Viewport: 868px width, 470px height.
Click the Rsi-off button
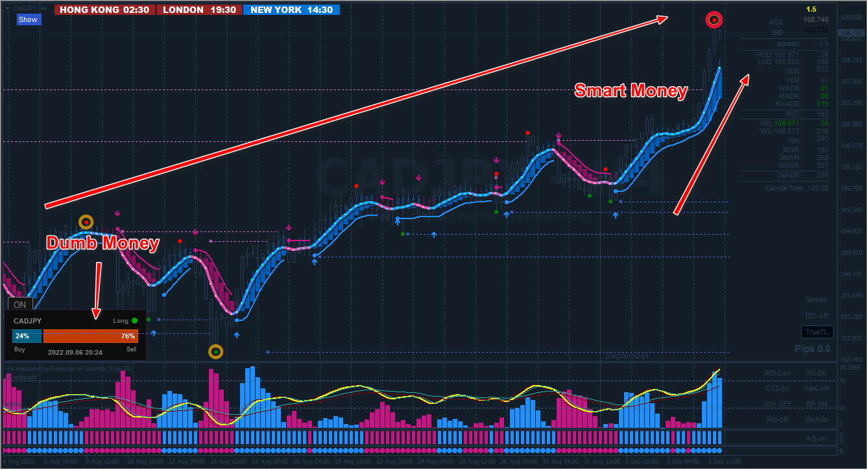pos(778,419)
